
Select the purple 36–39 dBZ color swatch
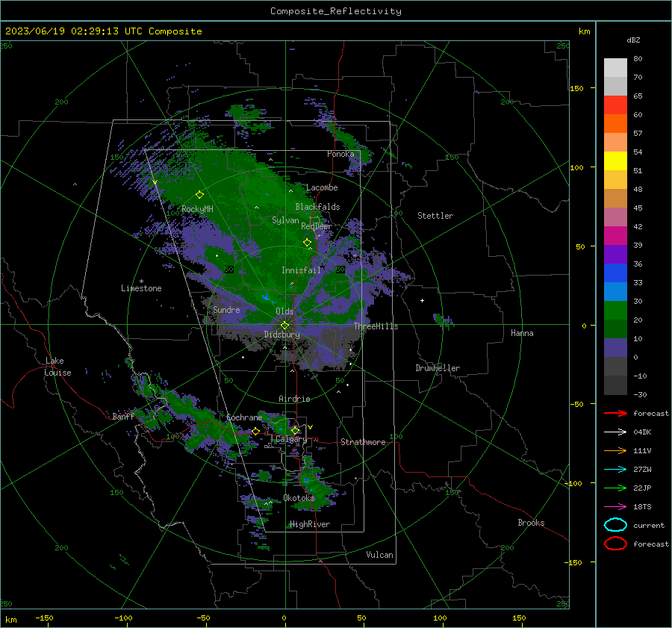click(615, 255)
